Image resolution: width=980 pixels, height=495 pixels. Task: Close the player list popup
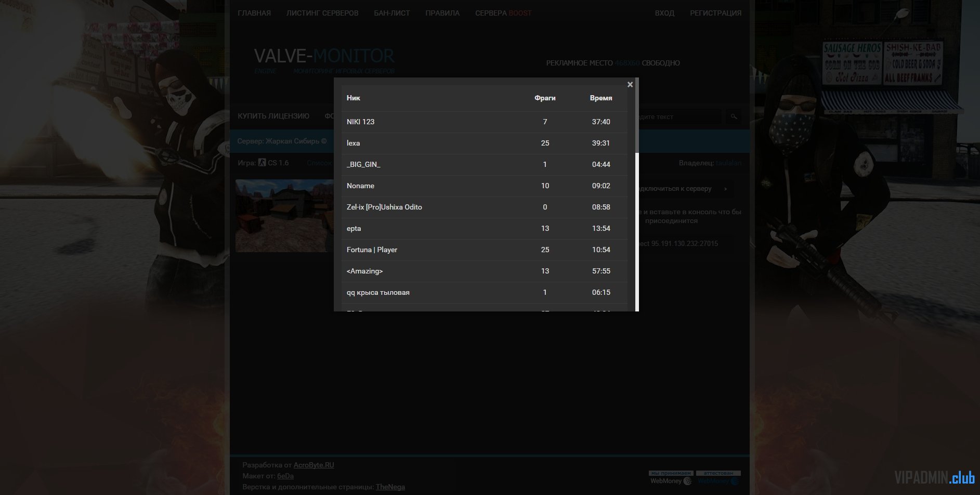pyautogui.click(x=630, y=85)
